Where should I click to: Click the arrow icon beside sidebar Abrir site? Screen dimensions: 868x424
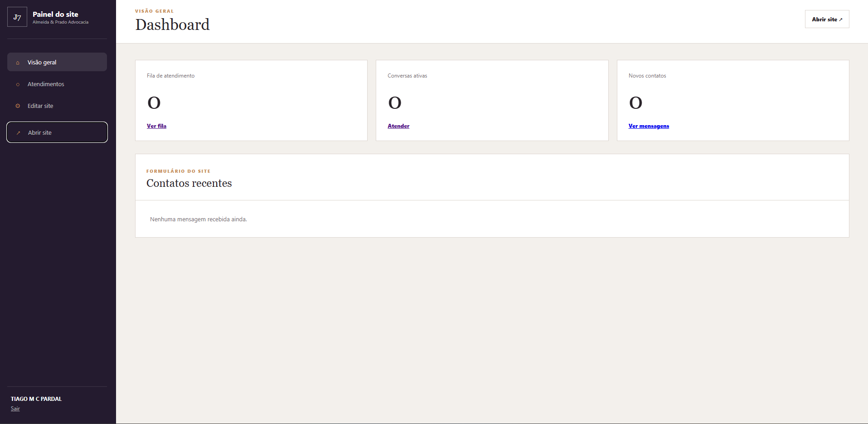[x=18, y=133]
